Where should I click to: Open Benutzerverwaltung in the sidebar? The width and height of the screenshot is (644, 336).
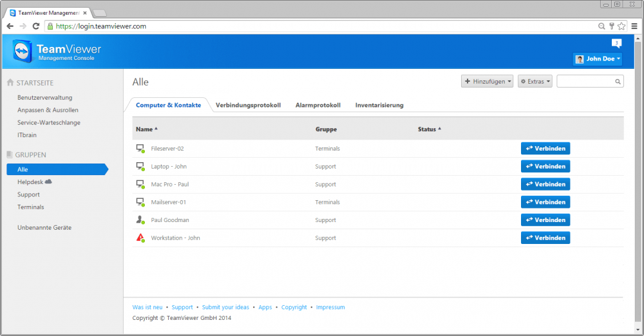(45, 97)
